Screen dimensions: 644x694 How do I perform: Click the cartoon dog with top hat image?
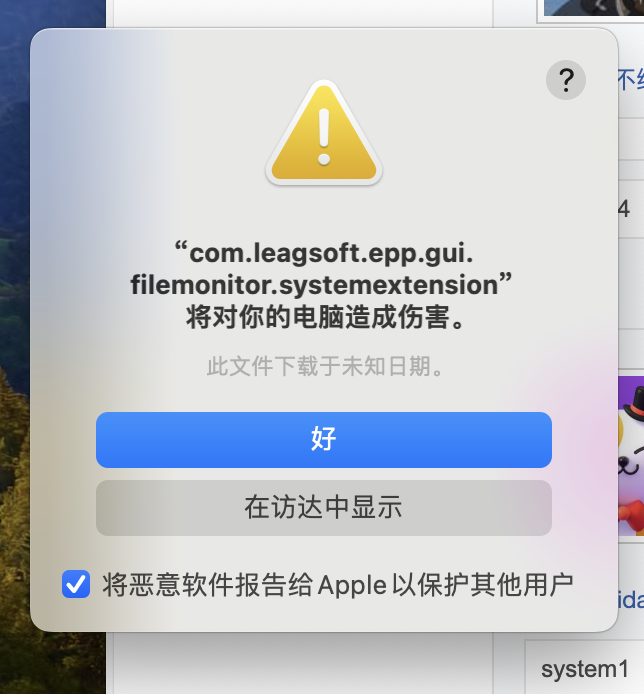(631, 456)
